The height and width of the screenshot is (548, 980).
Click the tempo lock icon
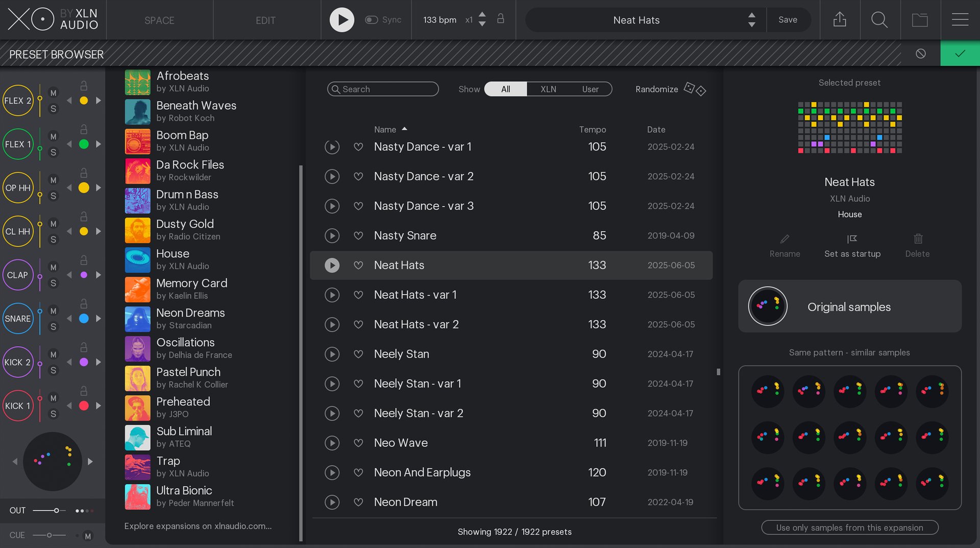[501, 19]
